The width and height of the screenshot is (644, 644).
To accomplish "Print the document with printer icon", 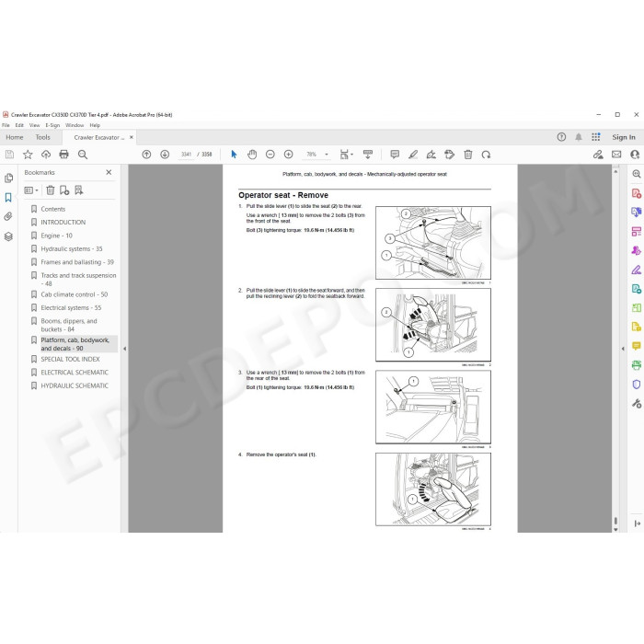I will (64, 155).
